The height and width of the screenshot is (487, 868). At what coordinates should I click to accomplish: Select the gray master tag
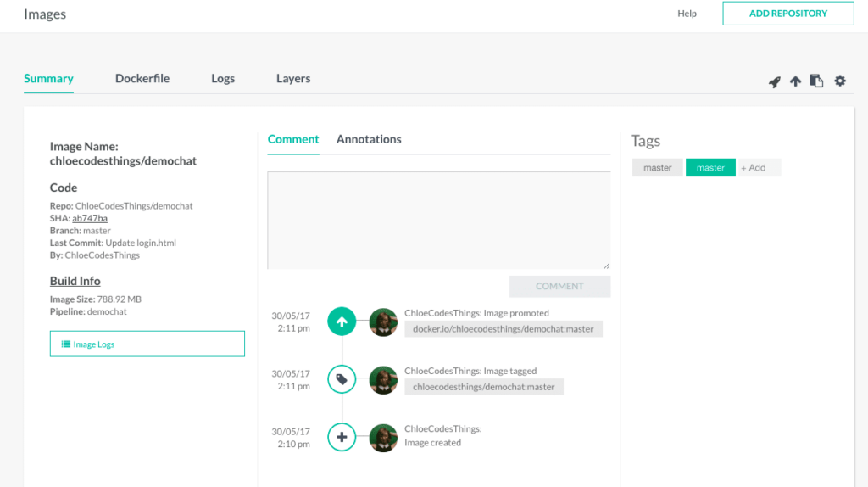tap(658, 167)
